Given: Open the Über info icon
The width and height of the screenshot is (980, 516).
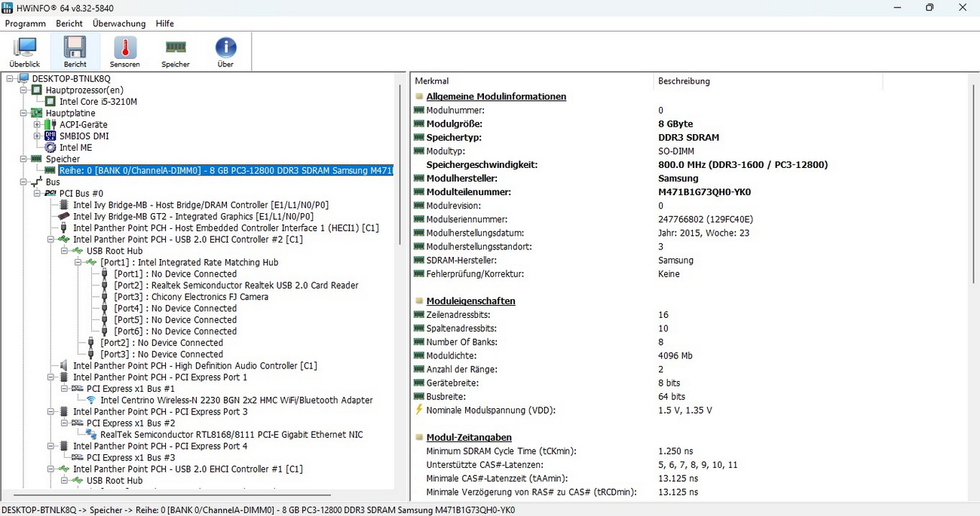Looking at the screenshot, I should (x=225, y=53).
